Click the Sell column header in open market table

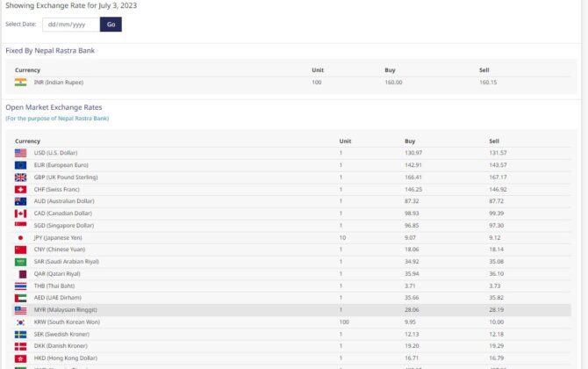coord(494,141)
